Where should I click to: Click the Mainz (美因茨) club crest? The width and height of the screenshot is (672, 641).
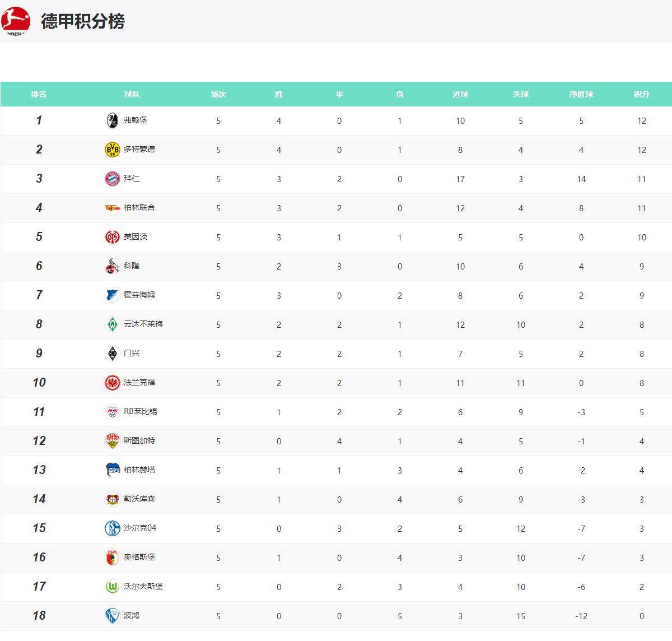click(113, 236)
